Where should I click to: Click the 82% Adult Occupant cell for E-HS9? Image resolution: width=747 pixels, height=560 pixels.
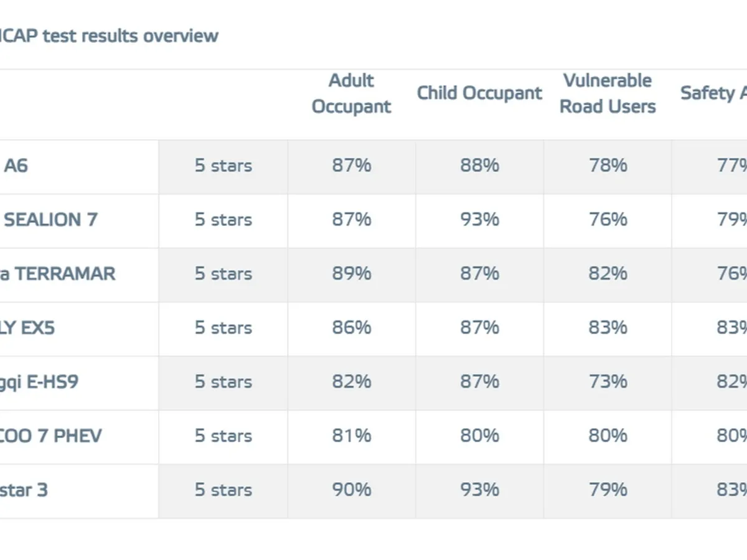tap(351, 381)
